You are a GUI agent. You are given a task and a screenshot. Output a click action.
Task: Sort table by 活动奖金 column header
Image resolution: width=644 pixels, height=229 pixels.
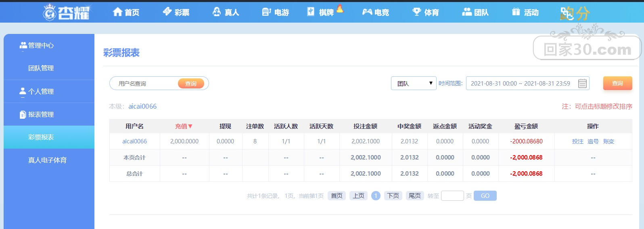[x=480, y=126]
